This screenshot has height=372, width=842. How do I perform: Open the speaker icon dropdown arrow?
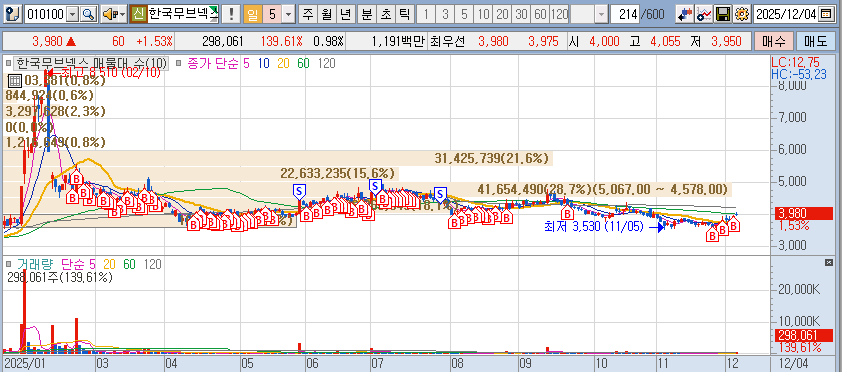[x=122, y=14]
